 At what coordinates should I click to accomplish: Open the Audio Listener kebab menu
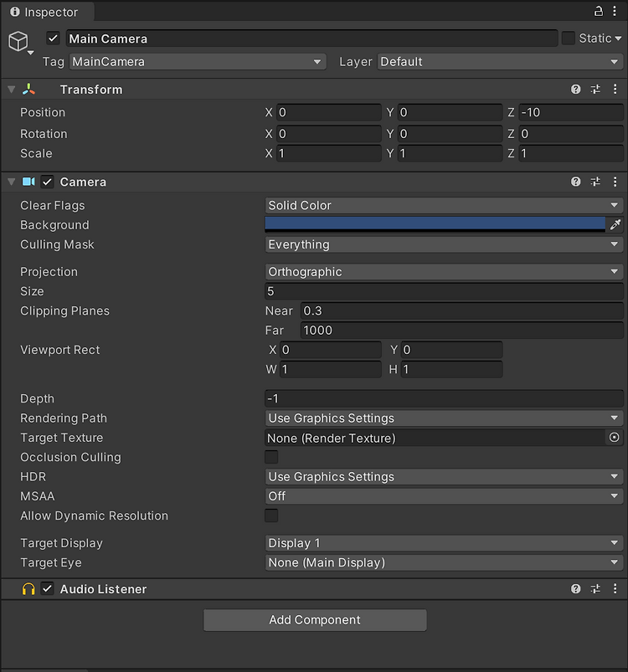pos(615,589)
